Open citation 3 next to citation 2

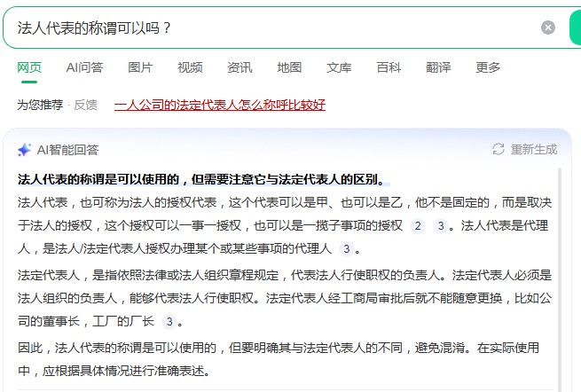point(440,226)
